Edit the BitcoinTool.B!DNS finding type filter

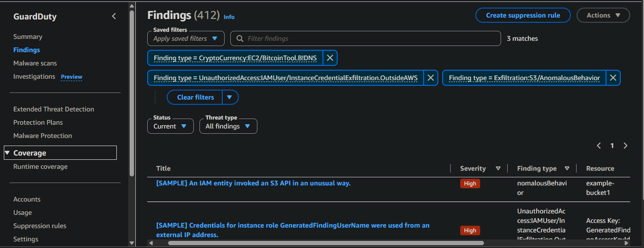coord(235,58)
